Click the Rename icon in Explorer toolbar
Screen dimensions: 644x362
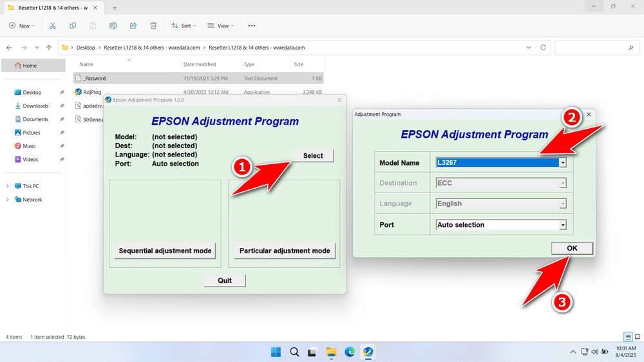coord(113,26)
